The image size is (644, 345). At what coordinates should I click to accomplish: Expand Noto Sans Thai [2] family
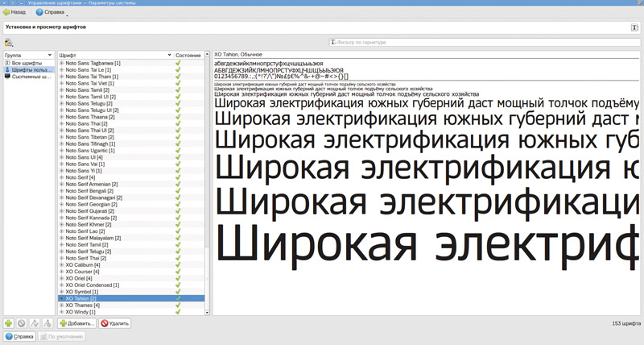pyautogui.click(x=62, y=124)
